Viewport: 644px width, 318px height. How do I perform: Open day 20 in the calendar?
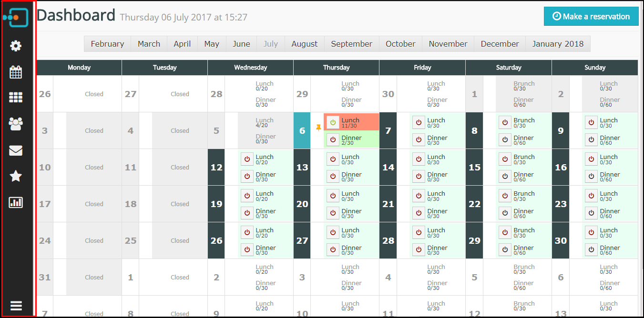tap(302, 204)
